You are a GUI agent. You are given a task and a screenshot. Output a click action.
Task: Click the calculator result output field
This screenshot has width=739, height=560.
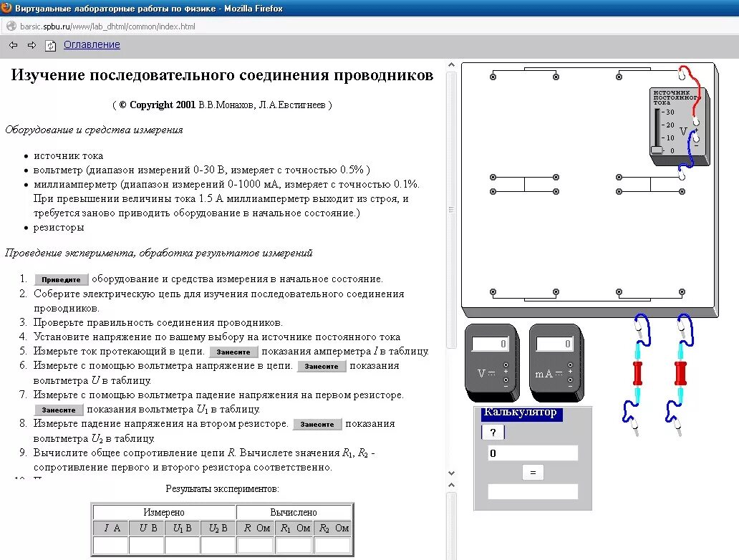tap(533, 492)
